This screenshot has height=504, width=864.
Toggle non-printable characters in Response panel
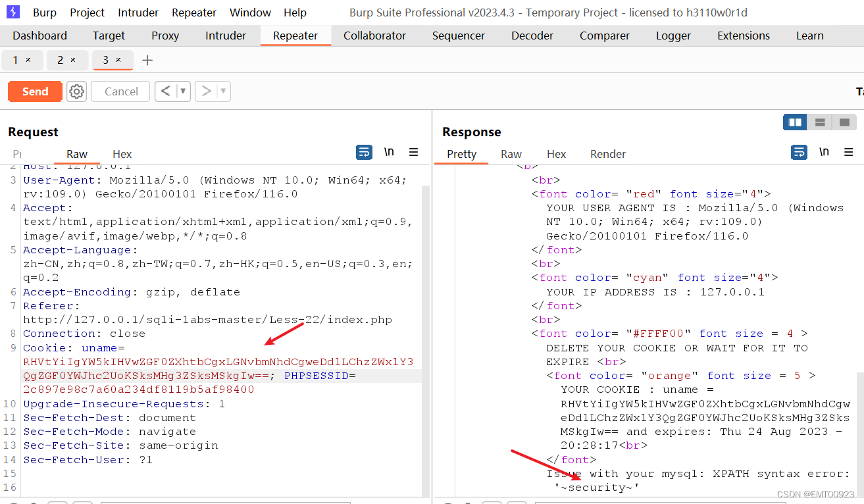click(824, 153)
